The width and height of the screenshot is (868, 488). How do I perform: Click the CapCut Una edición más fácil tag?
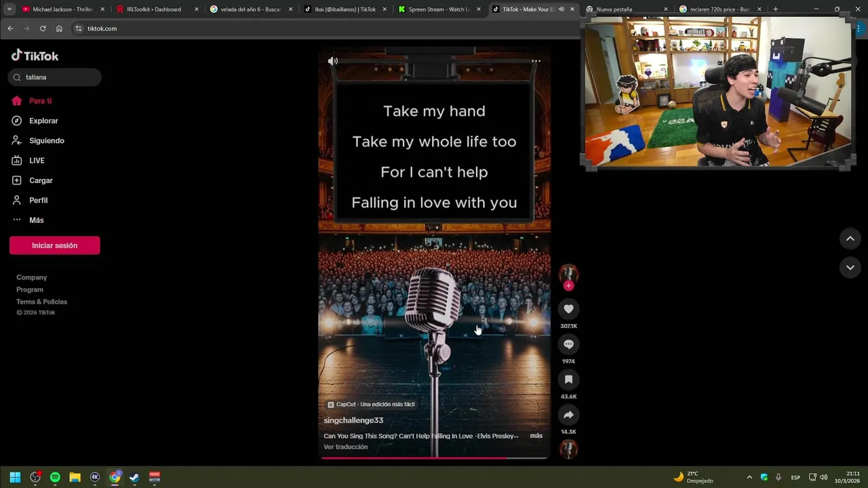[x=371, y=405]
